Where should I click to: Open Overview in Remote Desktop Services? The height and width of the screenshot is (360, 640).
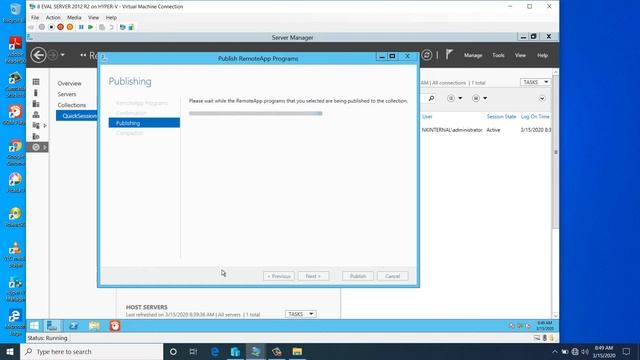pyautogui.click(x=69, y=83)
